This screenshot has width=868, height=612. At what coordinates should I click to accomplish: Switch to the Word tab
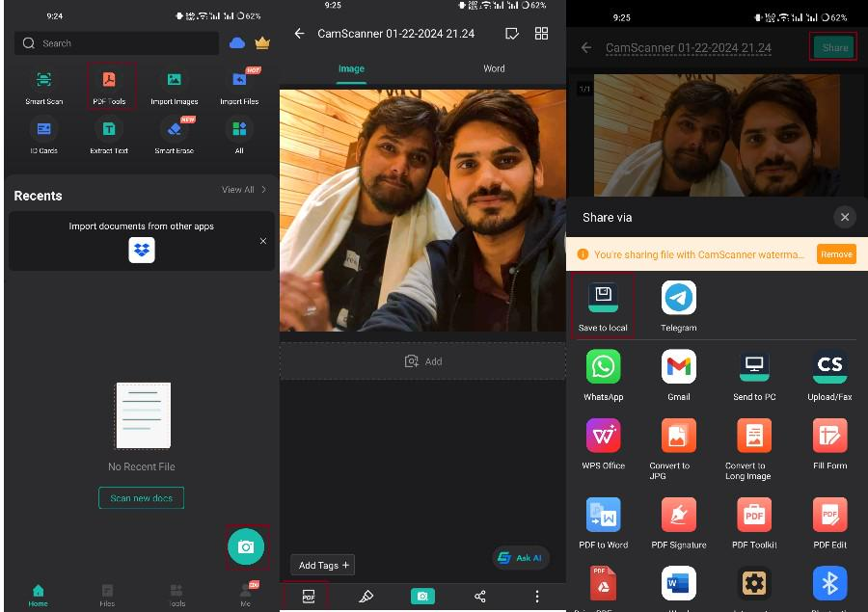coord(494,68)
